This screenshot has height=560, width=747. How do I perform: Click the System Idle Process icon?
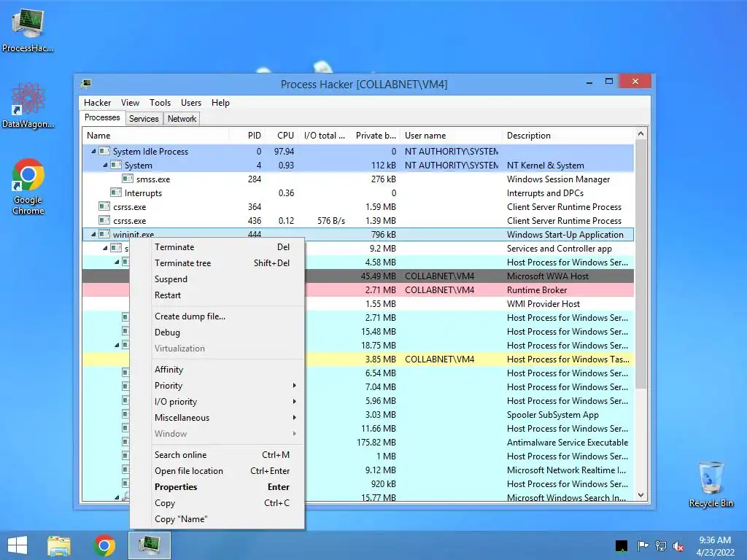click(104, 152)
